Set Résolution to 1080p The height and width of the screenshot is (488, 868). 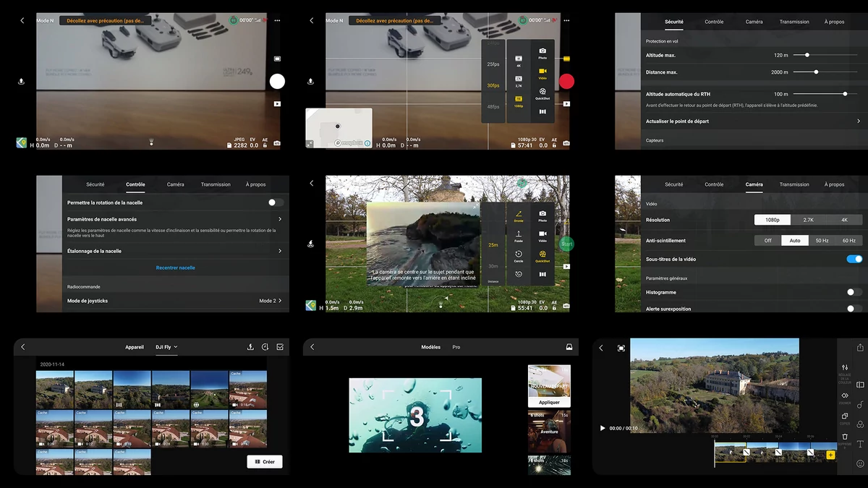773,220
